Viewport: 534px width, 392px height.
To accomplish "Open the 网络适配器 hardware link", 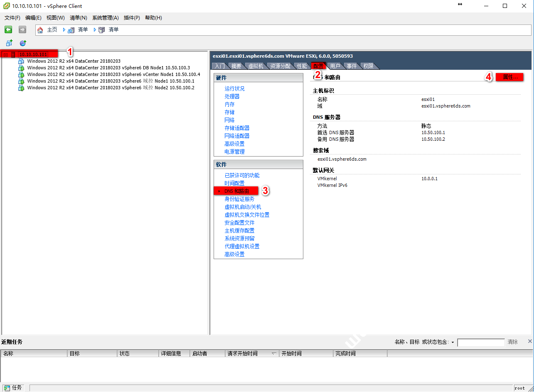I will (237, 136).
